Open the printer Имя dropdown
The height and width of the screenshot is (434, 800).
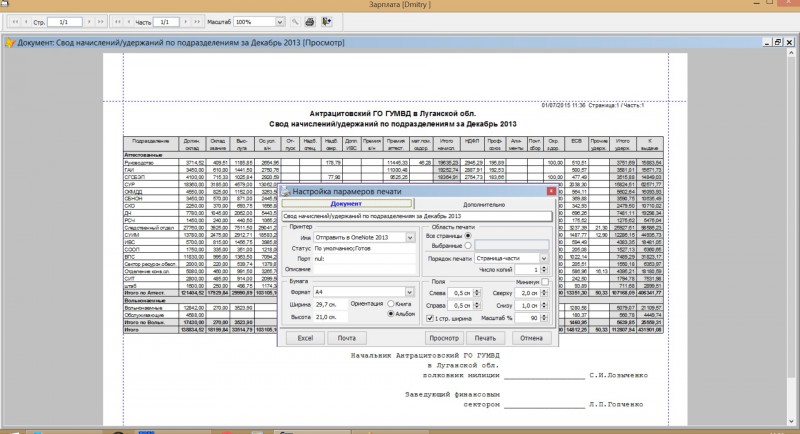(410, 238)
